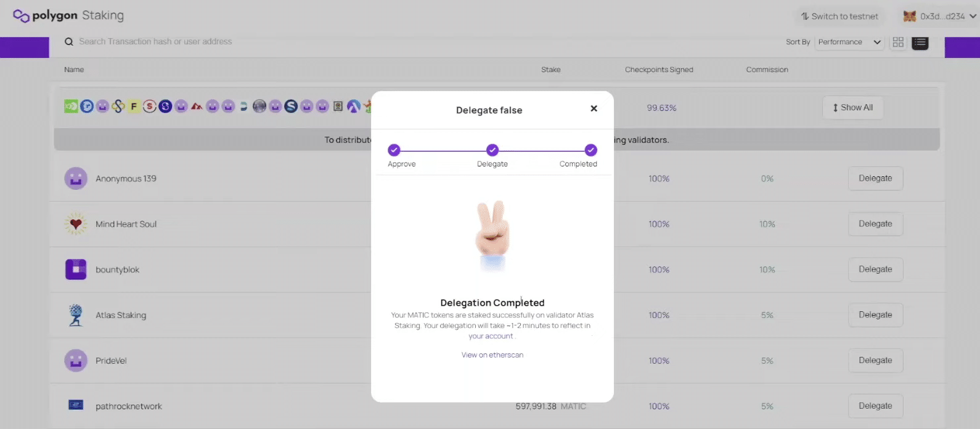980x429 pixels.
Task: Click the 597,991.38 MATIC stake value
Action: [551, 407]
